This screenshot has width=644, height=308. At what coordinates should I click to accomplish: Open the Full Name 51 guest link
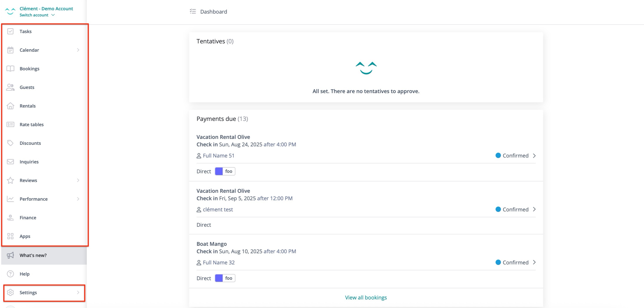tap(218, 156)
